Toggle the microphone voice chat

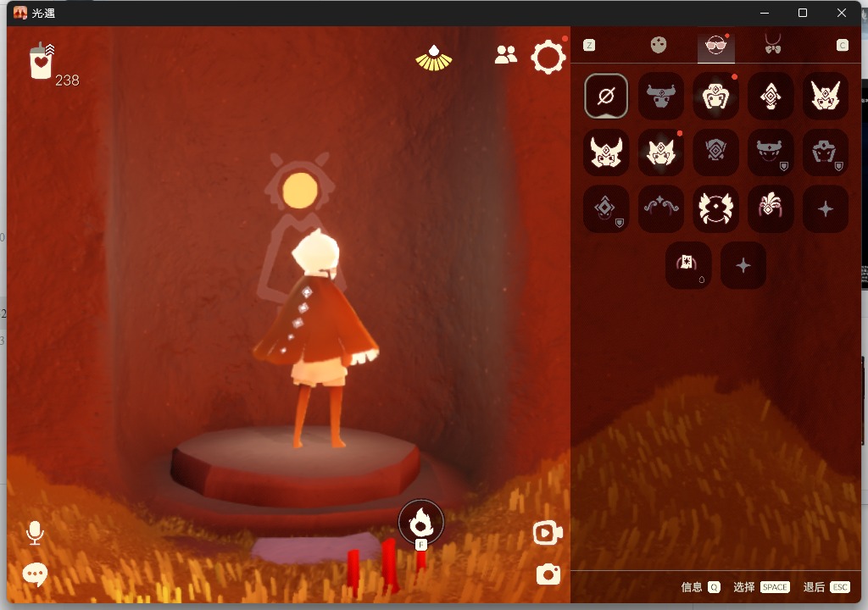pos(35,533)
